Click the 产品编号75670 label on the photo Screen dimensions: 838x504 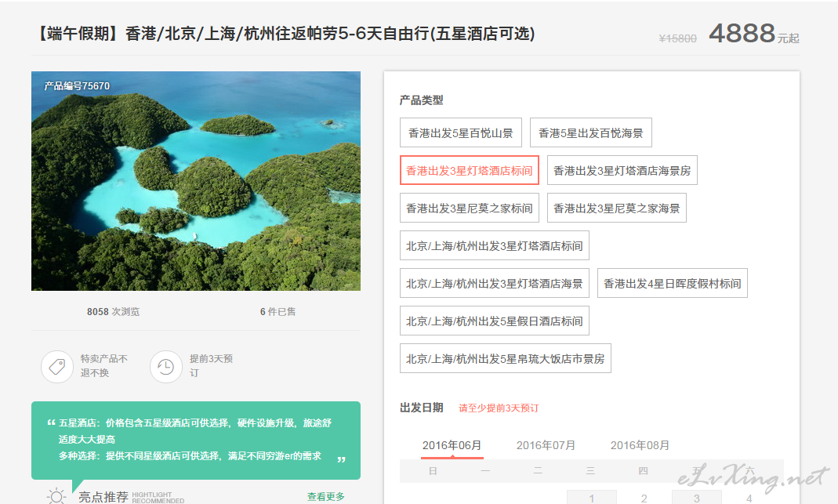click(x=77, y=86)
